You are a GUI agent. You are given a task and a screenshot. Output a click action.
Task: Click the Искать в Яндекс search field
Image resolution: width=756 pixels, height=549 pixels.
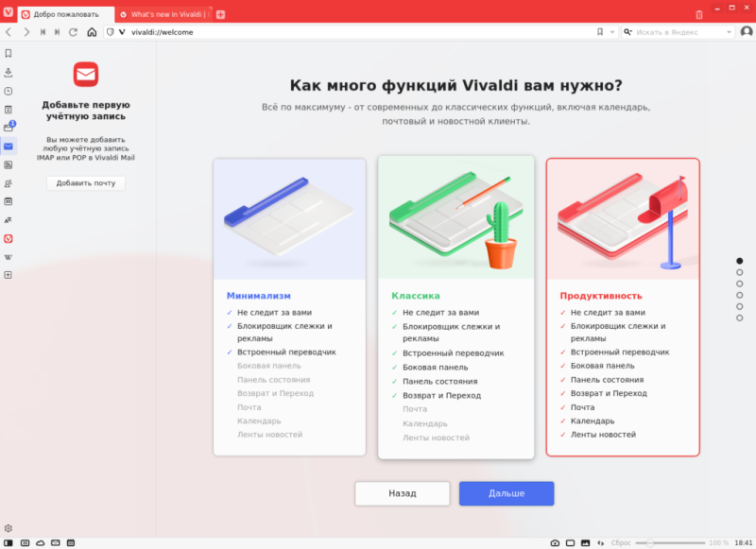coord(679,32)
